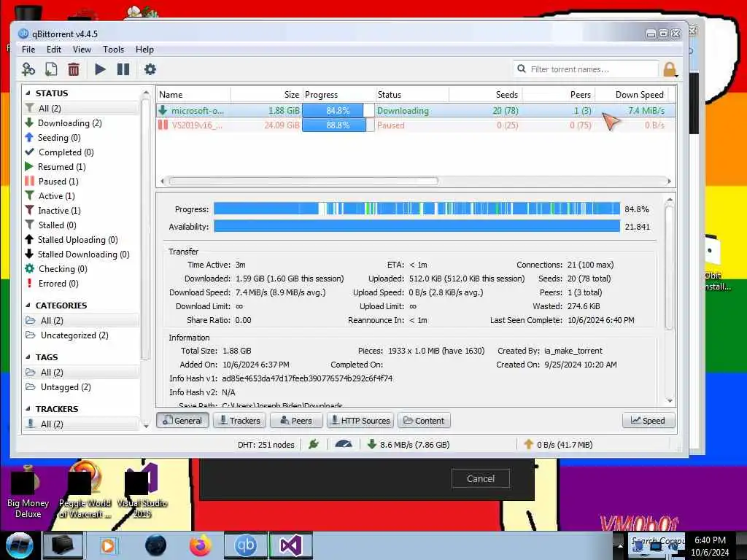Open Options via the gear icon

(x=150, y=69)
